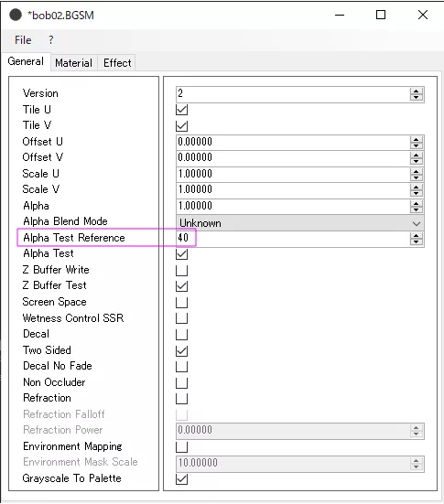Increase the Version value with up arrow
The height and width of the screenshot is (504, 444).
click(416, 91)
